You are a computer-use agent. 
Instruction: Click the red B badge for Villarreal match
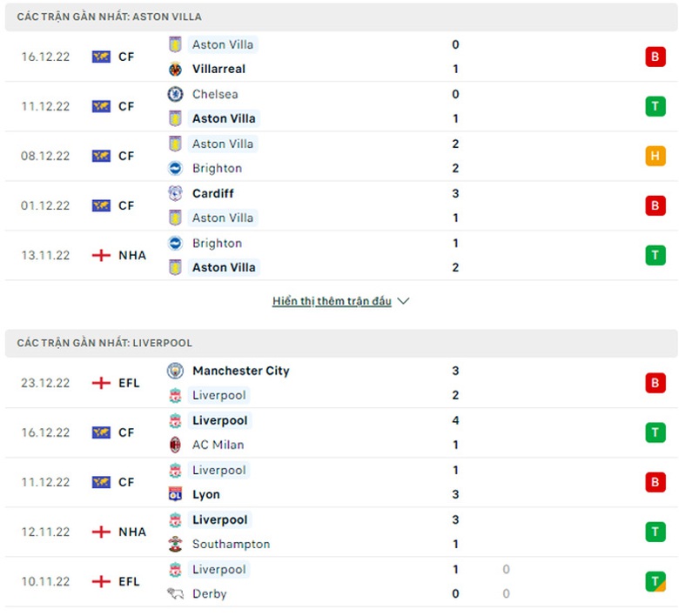(x=655, y=57)
